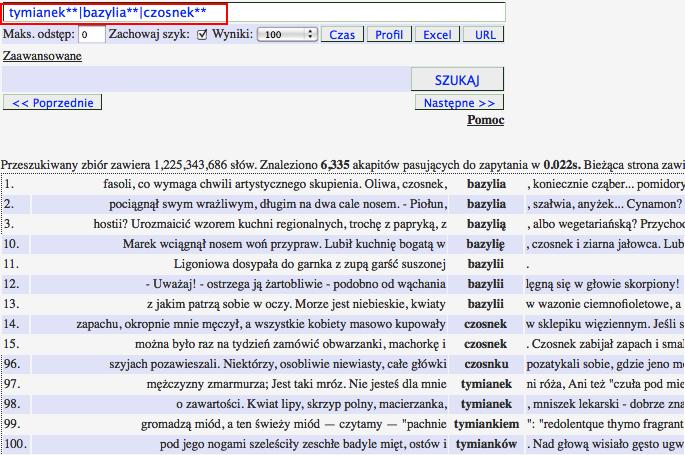Click keyword tymianek in result row 97
Screen dimensions: 685x455
pyautogui.click(x=486, y=384)
